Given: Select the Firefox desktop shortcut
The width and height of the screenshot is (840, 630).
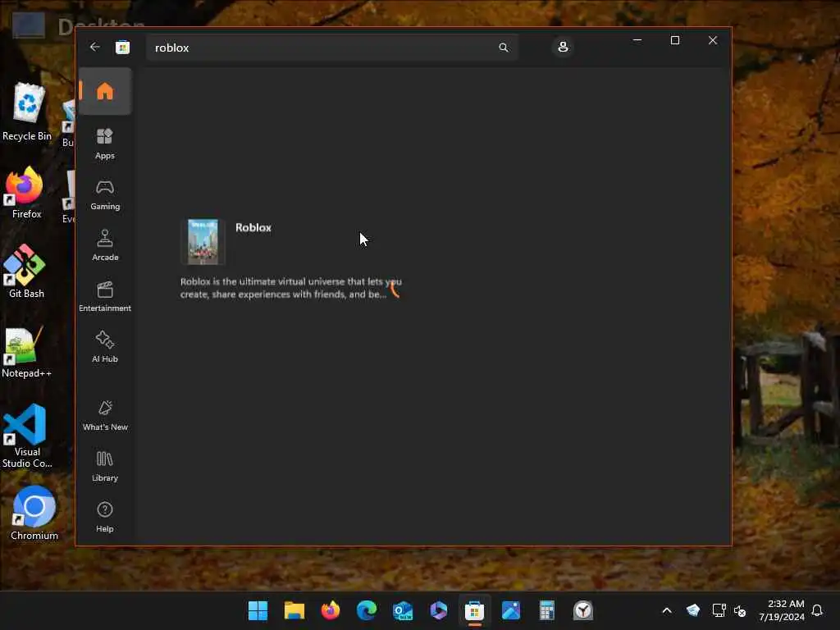Looking at the screenshot, I should 25,193.
